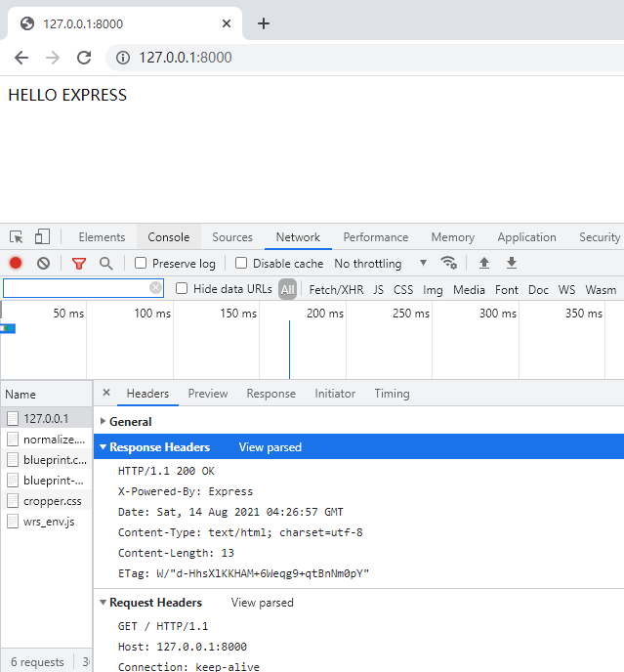The width and height of the screenshot is (624, 672).
Task: Open the Preview details tab
Action: (208, 394)
